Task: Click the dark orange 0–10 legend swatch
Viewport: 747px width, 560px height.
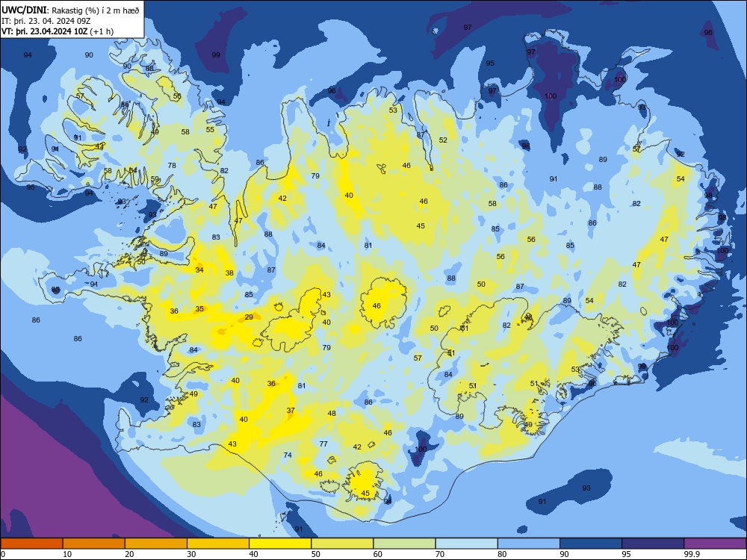Action: click(31, 544)
